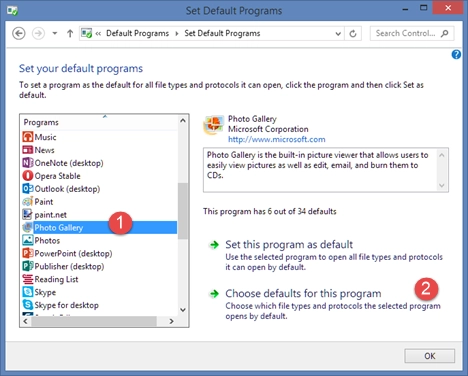Select Reading List text in list
Screen dimensions: 468x376
point(56,279)
